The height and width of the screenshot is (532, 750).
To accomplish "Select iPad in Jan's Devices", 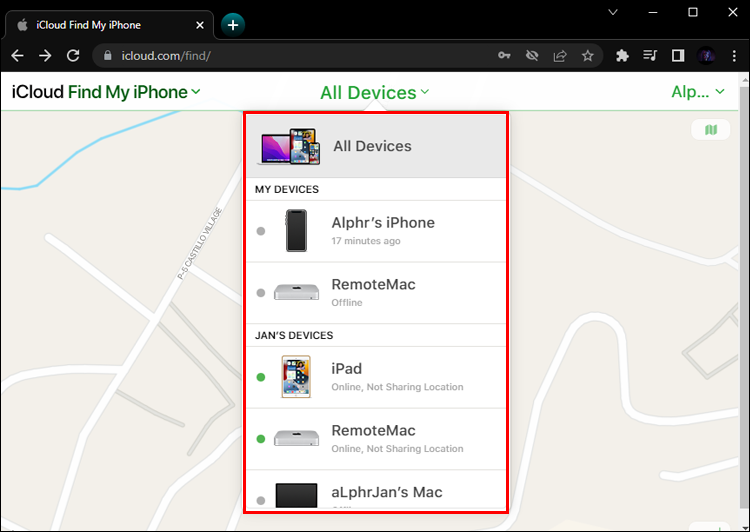I will pos(376,377).
